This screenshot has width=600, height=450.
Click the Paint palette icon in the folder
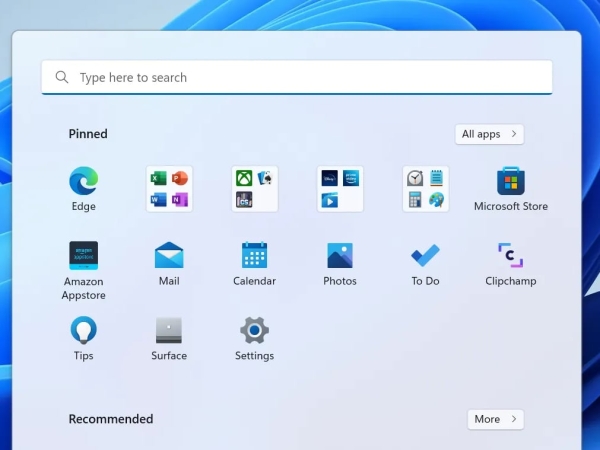pyautogui.click(x=436, y=200)
